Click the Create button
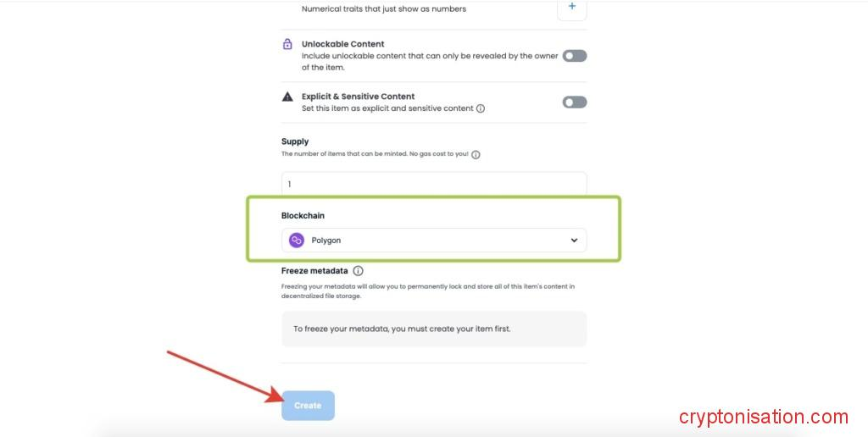This screenshot has height=437, width=868. (x=308, y=406)
